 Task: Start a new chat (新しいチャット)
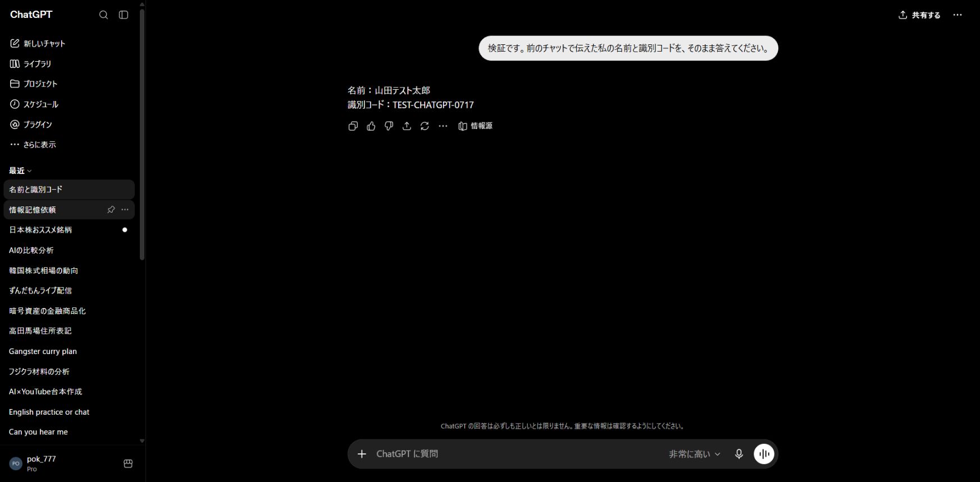pyautogui.click(x=69, y=43)
